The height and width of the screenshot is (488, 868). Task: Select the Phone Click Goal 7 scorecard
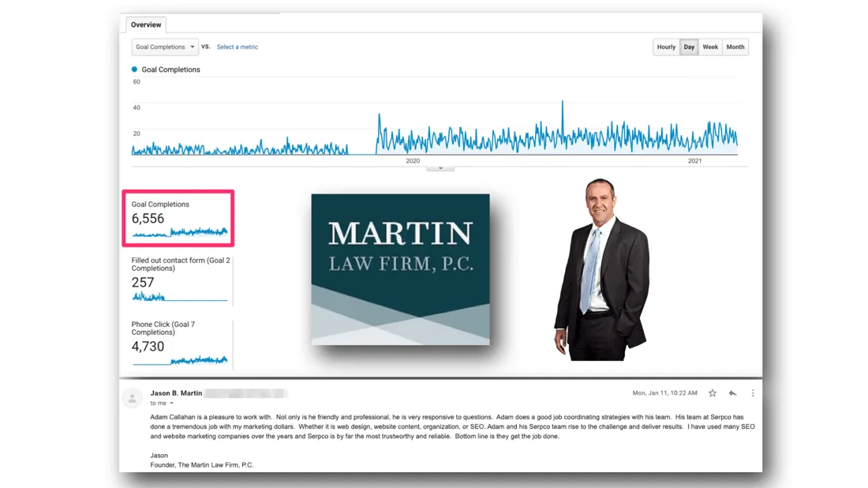point(181,344)
